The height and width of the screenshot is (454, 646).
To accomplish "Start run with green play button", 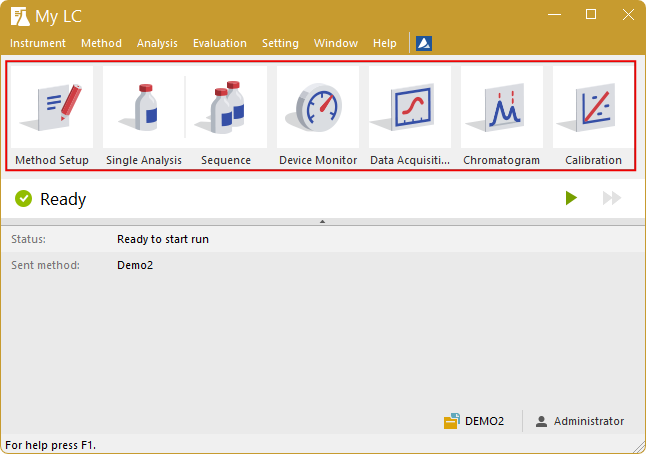I will click(x=571, y=198).
